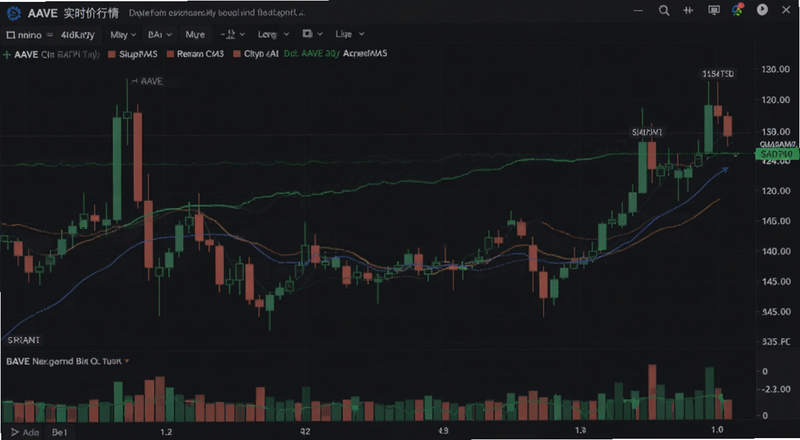Expand the orange arrow after 'BAVE Nexgernd' title
Viewport: 800px width, 440px height.
[127, 361]
